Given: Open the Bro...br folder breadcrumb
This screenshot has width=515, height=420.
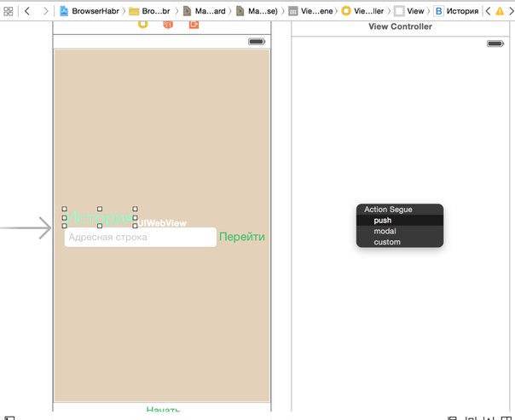Looking at the screenshot, I should [150, 11].
